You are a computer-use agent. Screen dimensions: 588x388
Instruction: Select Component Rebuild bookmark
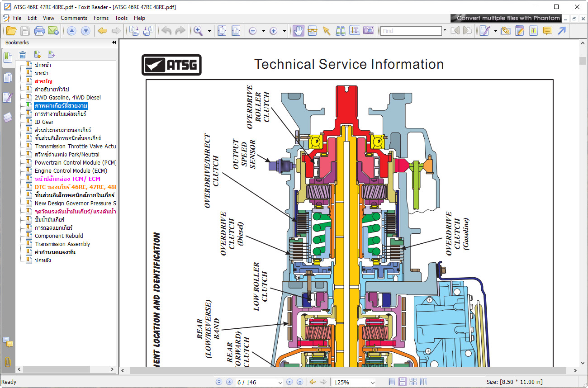tap(59, 236)
